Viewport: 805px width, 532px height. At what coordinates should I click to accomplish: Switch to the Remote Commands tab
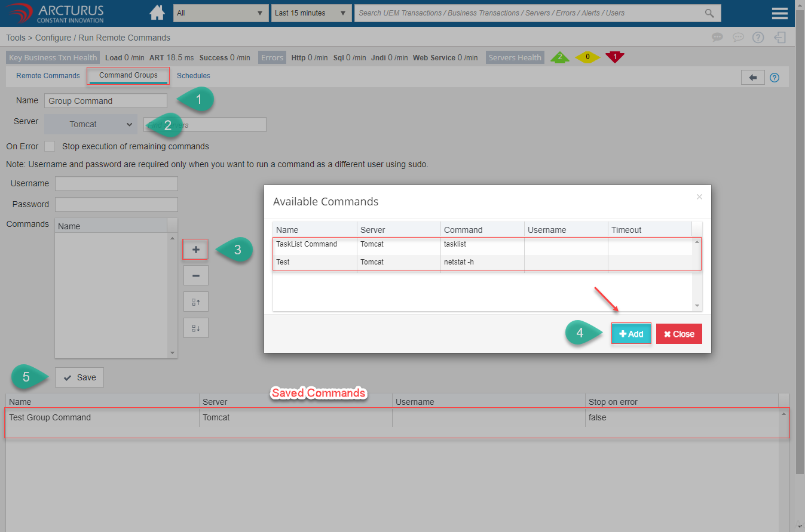pos(48,76)
